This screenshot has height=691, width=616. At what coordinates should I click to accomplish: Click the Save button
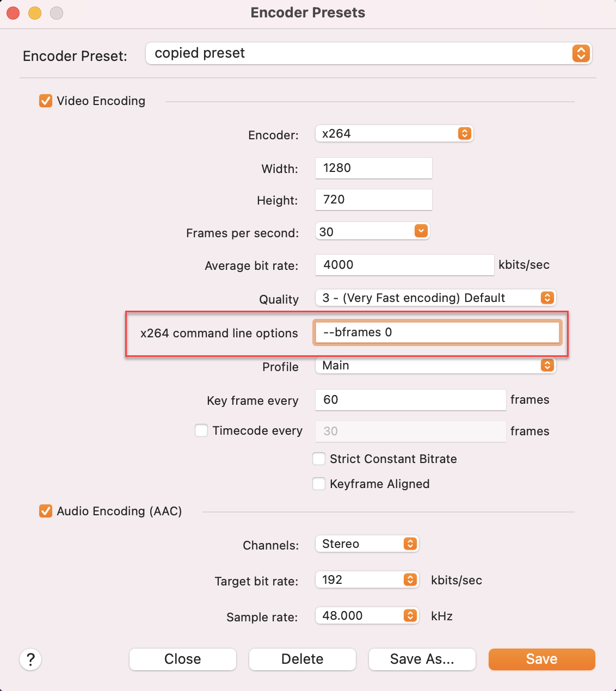542,659
